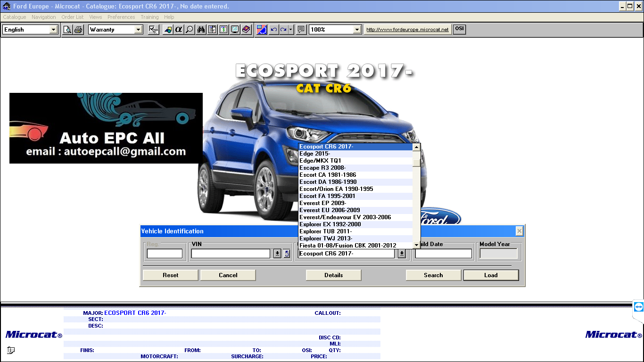This screenshot has width=644, height=362.
Task: Click the TeamViewer side panel icon
Action: tap(638, 307)
